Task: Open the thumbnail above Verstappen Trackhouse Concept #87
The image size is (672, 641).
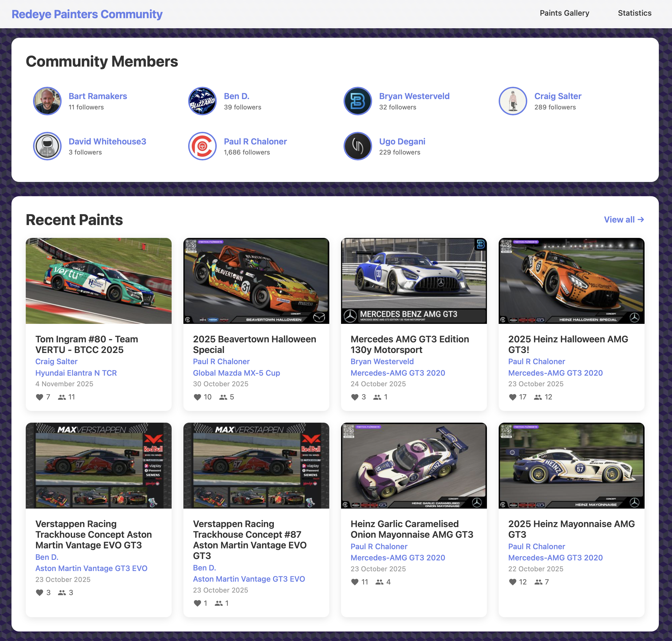Action: (x=256, y=466)
